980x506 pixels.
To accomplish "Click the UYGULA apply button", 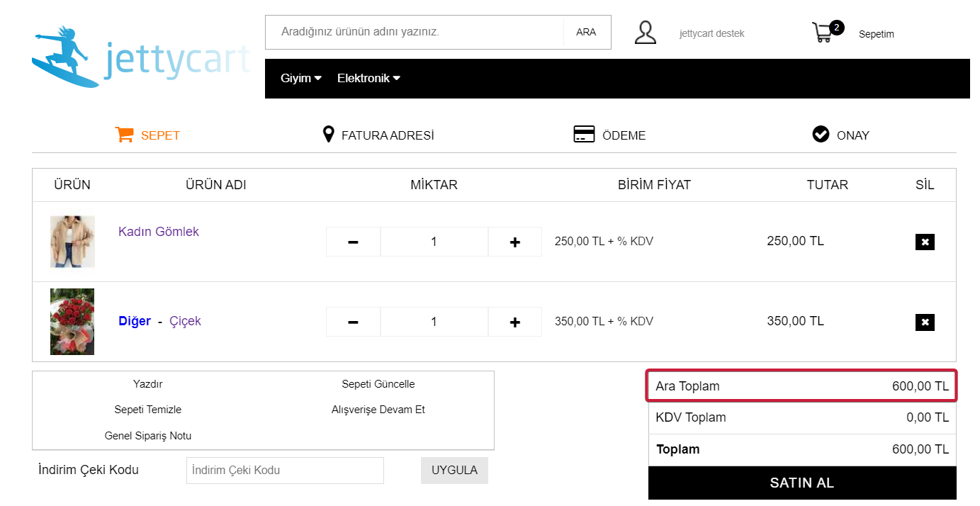I will 454,471.
